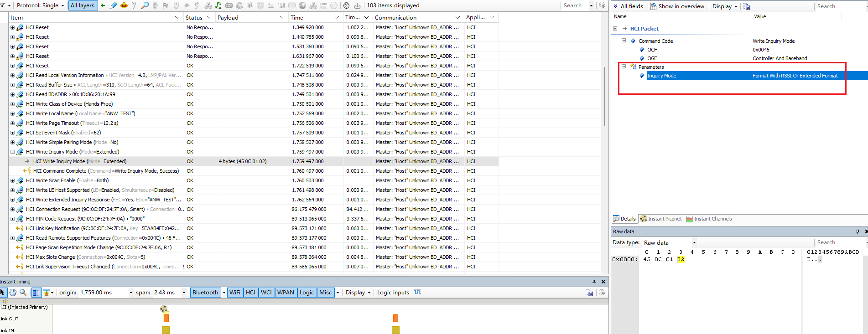Pin the Instant Timing panel
The width and height of the screenshot is (868, 334).
point(594,282)
